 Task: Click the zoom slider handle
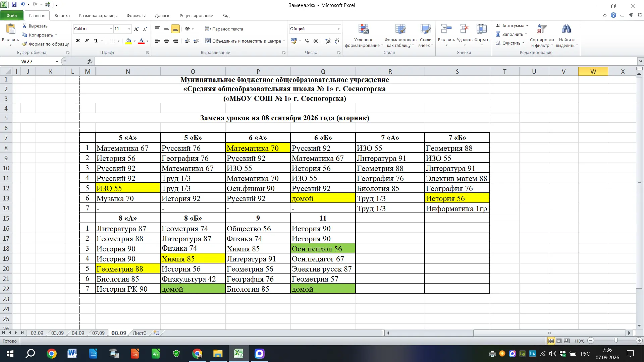click(x=615, y=341)
